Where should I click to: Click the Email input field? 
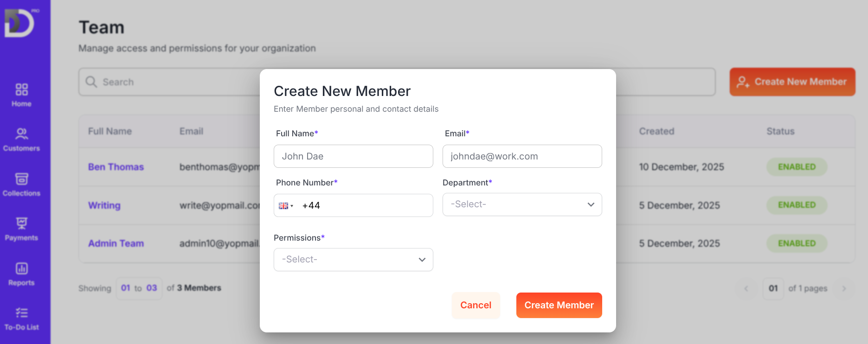click(522, 156)
